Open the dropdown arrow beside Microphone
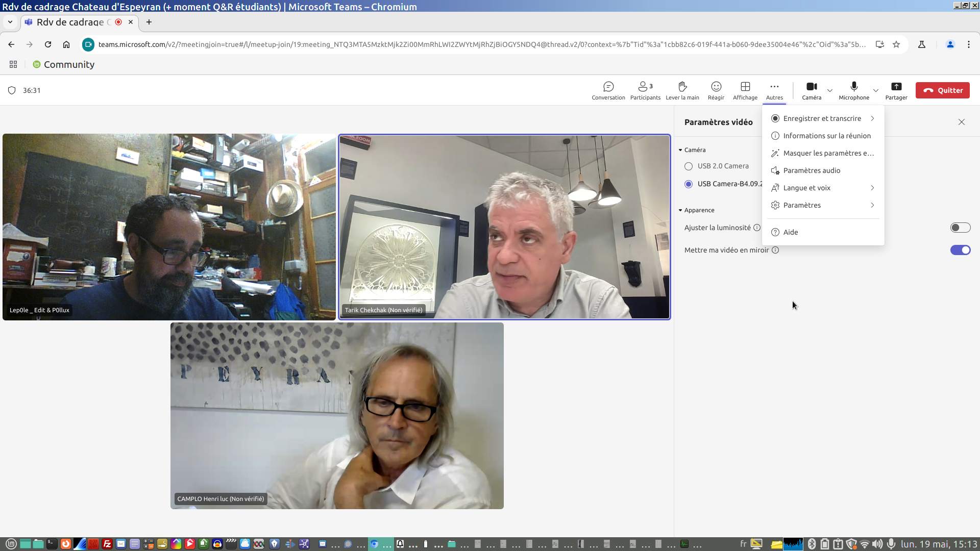 876,91
